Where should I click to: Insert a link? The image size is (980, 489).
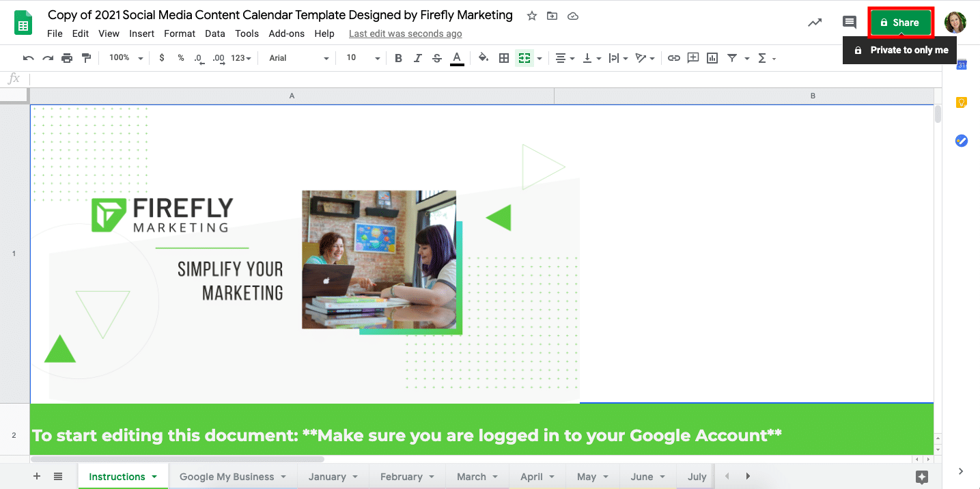point(674,58)
